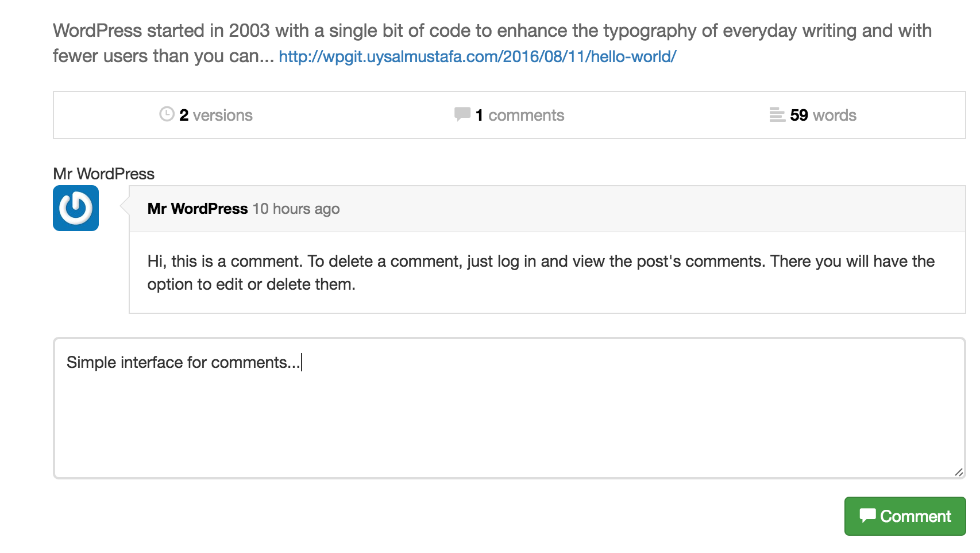
Task: Click the 10 hours ago timestamp
Action: [296, 209]
